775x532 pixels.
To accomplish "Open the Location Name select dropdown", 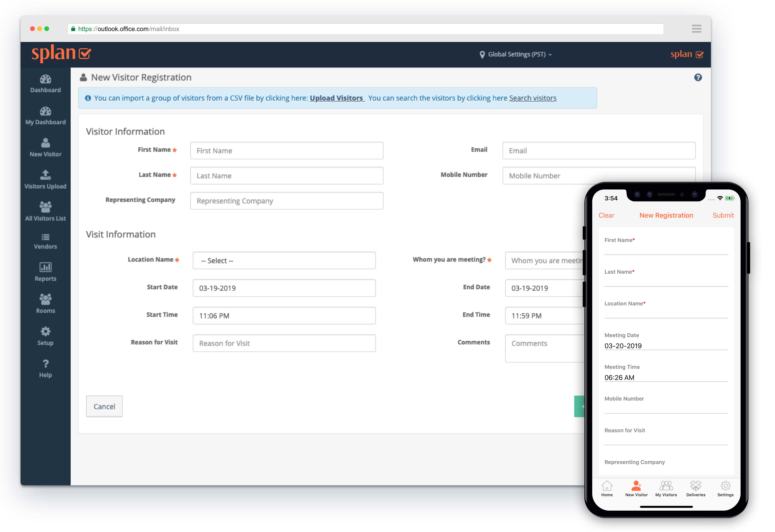I will pos(284,260).
